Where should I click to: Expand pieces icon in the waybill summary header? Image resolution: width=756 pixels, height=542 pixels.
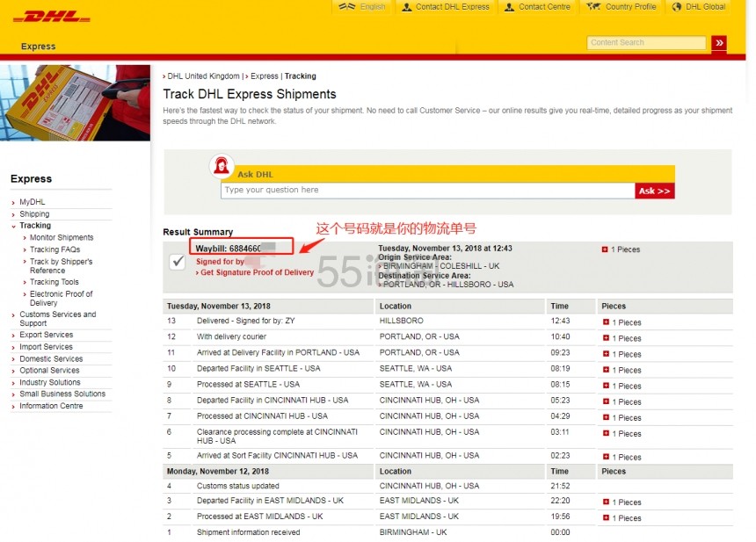[x=605, y=249]
